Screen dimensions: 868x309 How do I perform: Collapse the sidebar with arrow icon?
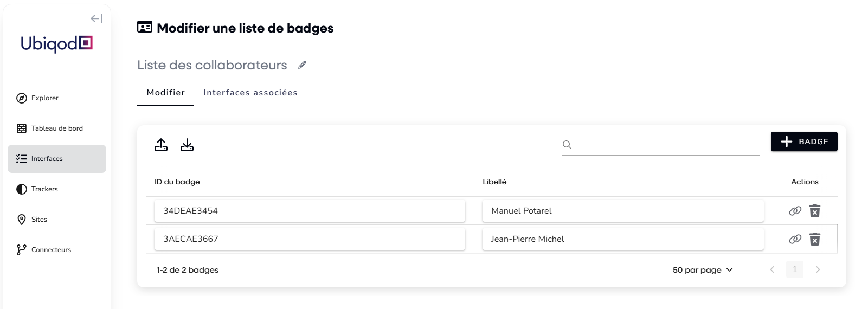pyautogui.click(x=97, y=18)
